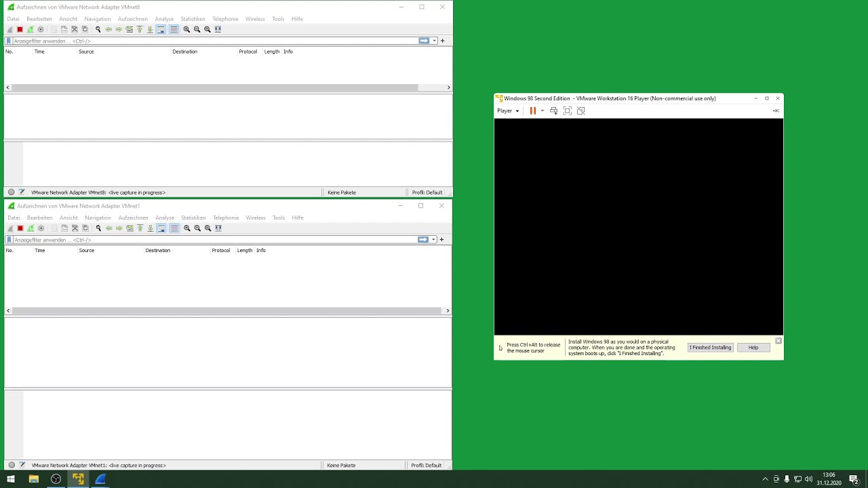
Task: Open display filter history dropdown in VMnet8 window
Action: tap(434, 41)
